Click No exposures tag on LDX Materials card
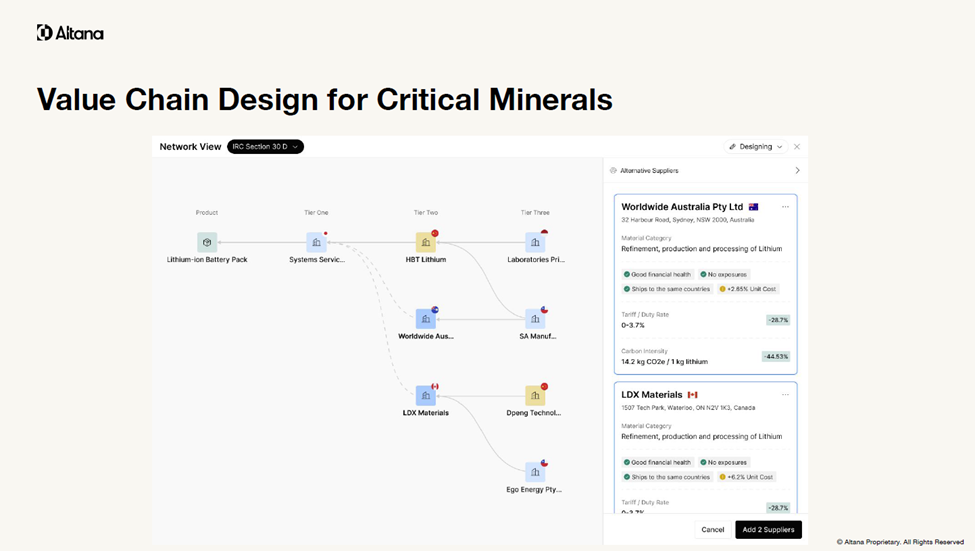975x551 pixels. 724,462
